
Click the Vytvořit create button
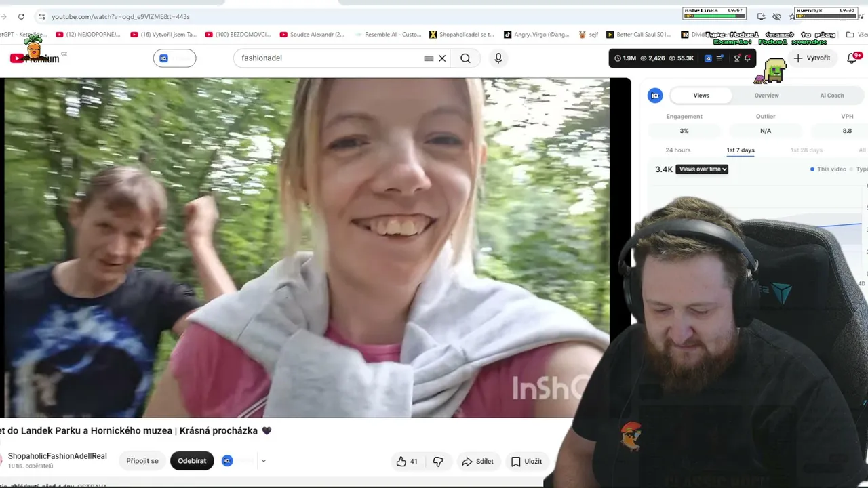click(812, 58)
